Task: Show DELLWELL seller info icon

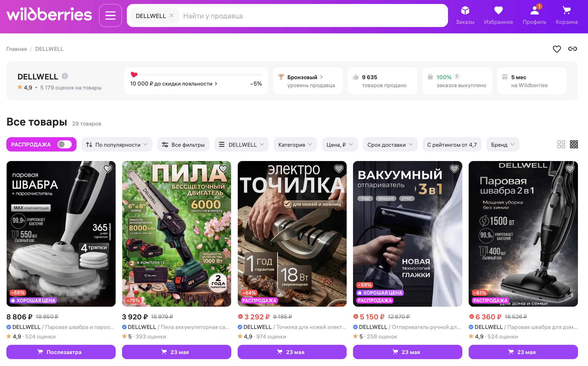Action: [65, 76]
